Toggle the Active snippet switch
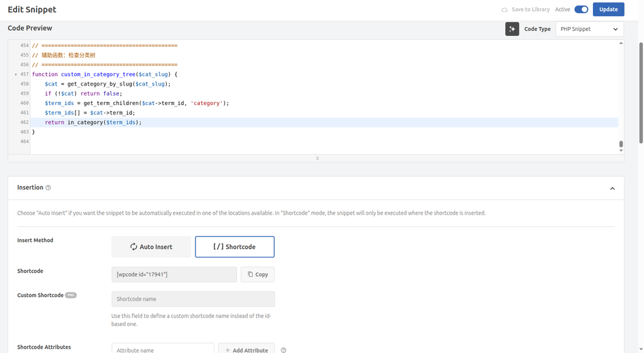This screenshot has height=353, width=644. click(x=581, y=9)
